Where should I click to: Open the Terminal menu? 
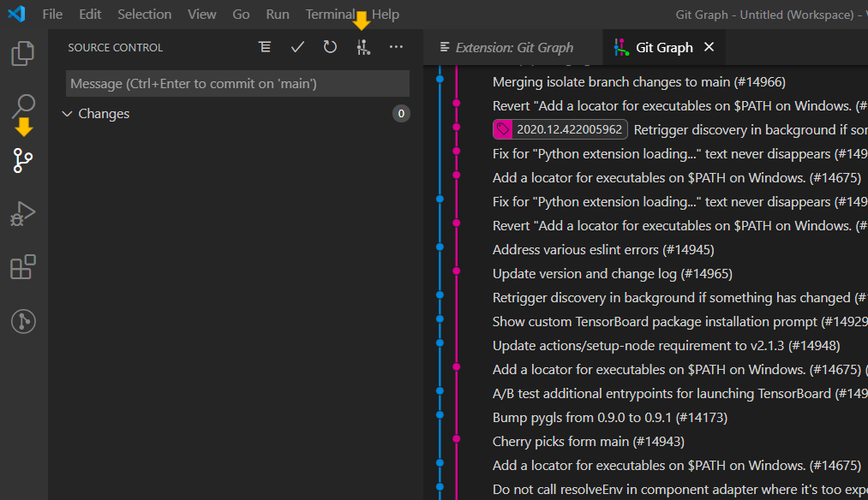coord(328,14)
